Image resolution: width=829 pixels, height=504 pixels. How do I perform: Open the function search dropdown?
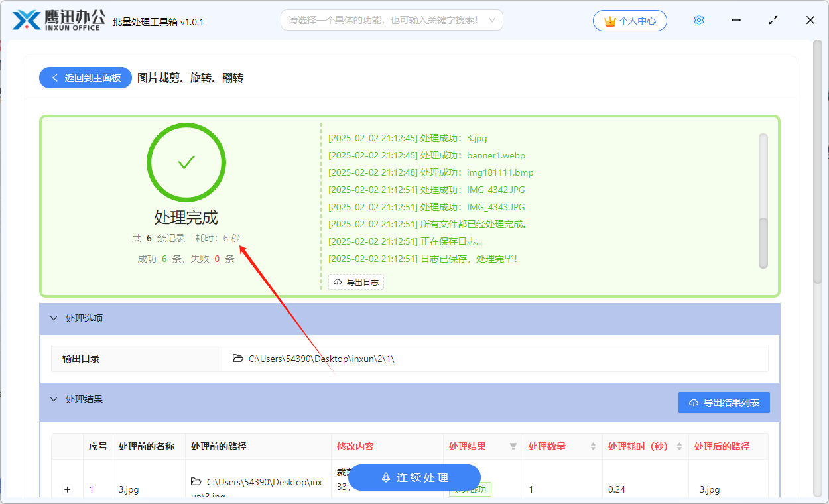[x=392, y=20]
